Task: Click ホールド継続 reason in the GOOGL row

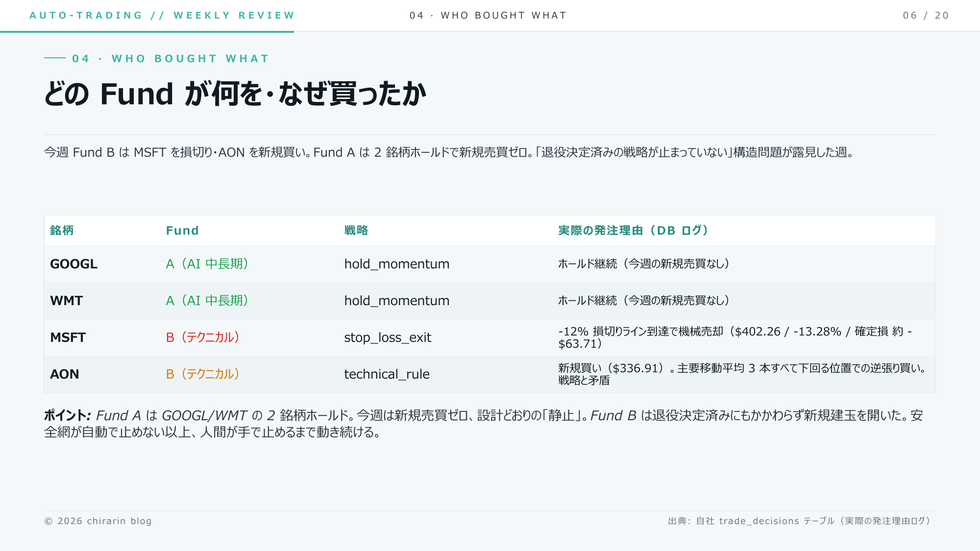Action: click(x=644, y=264)
